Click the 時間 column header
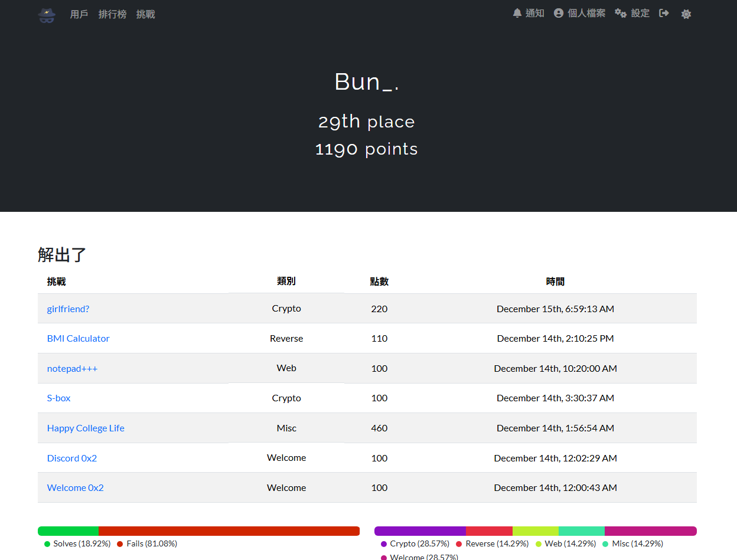 pos(555,281)
